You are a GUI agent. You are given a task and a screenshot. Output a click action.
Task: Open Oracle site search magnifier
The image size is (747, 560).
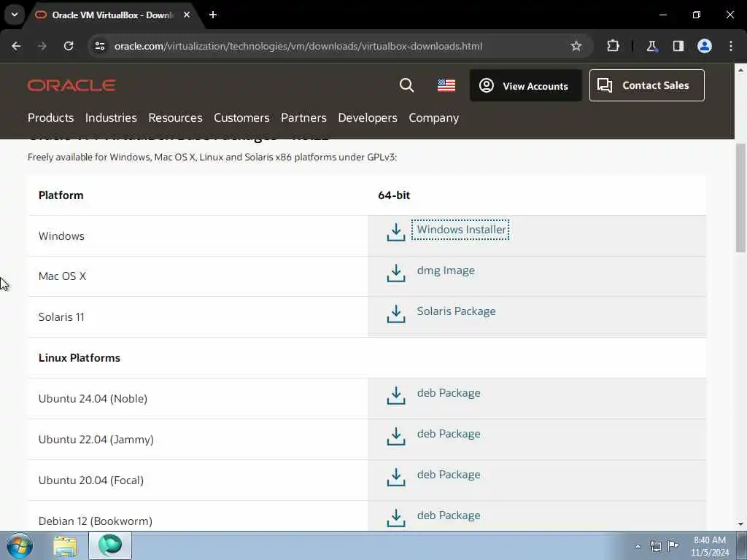(x=406, y=85)
